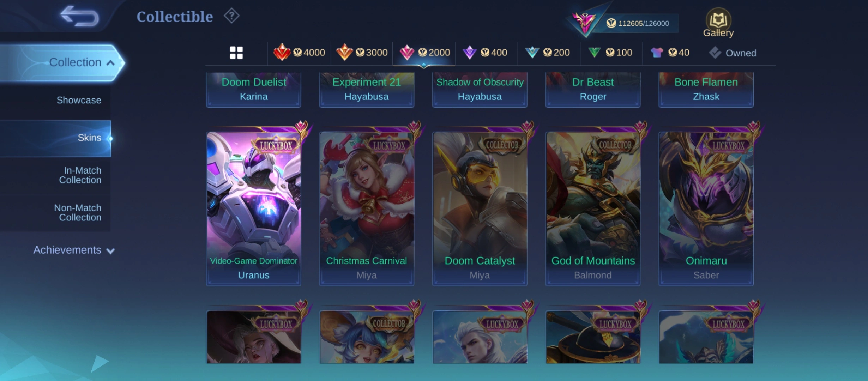Open the Gallery icon
Viewport: 868px width, 381px height.
[718, 23]
